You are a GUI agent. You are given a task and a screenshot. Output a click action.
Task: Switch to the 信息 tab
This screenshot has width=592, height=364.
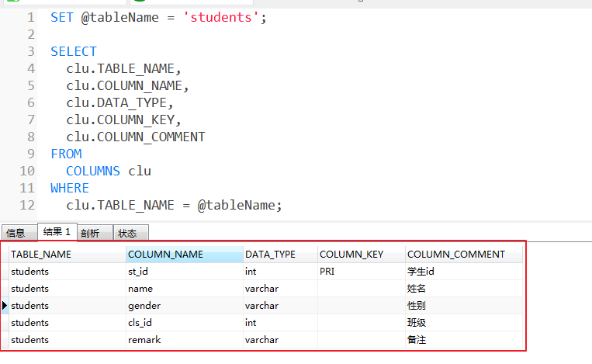click(x=19, y=233)
